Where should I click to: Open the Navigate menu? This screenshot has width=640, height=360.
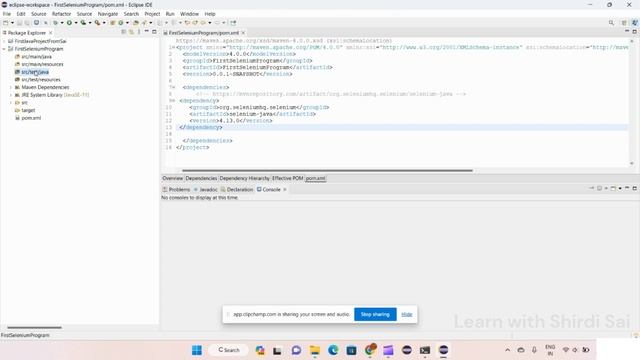[x=108, y=14]
